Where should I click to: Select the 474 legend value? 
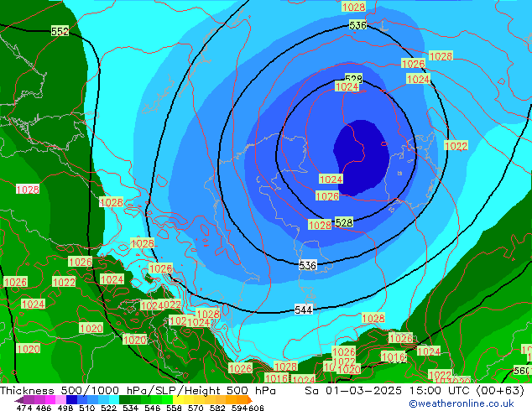pyautogui.click(x=24, y=408)
